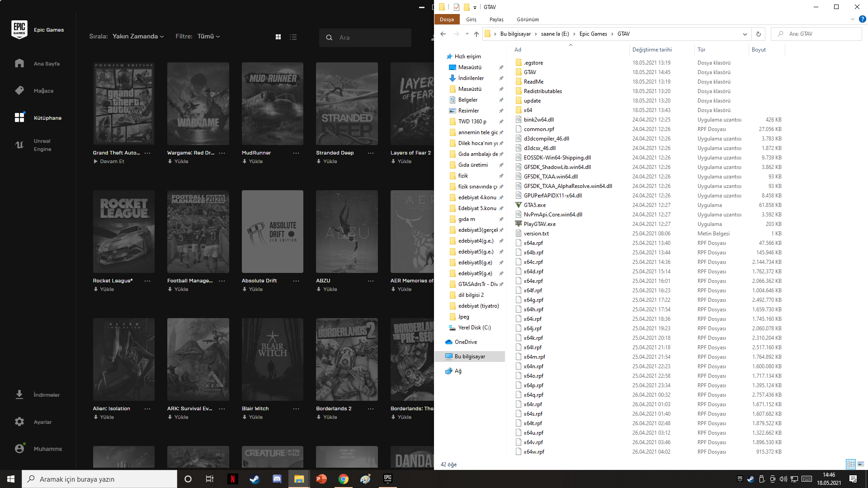The width and height of the screenshot is (868, 488).
Task: Open Discord from taskbar
Action: (x=277, y=479)
